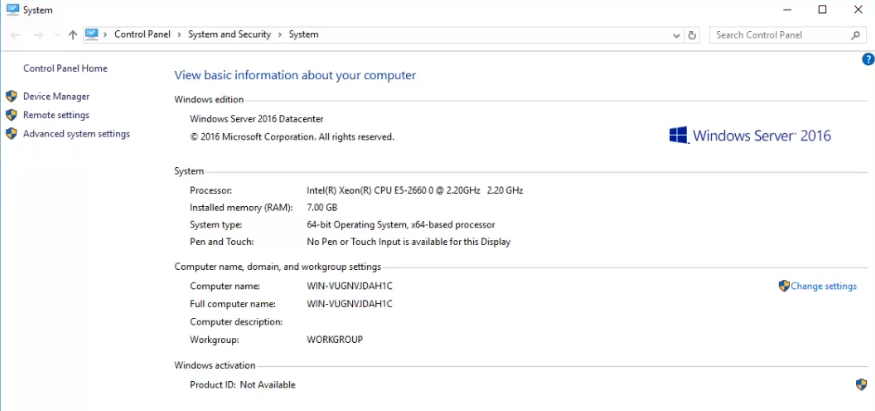Screen dimensions: 875x411
Task: Expand the chevron after System and Security
Action: 280,35
